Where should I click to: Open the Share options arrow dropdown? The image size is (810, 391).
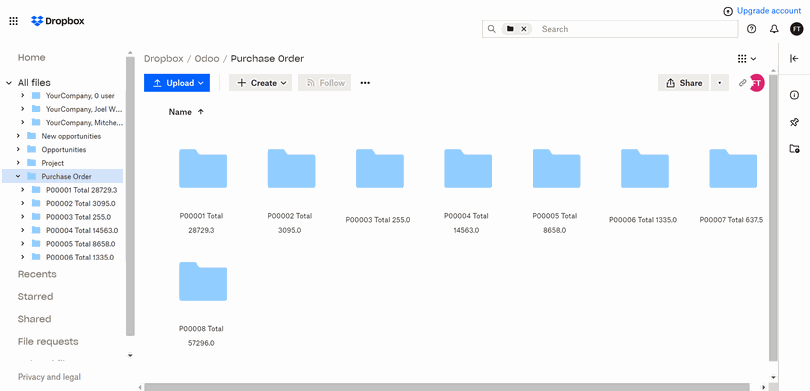coord(720,83)
